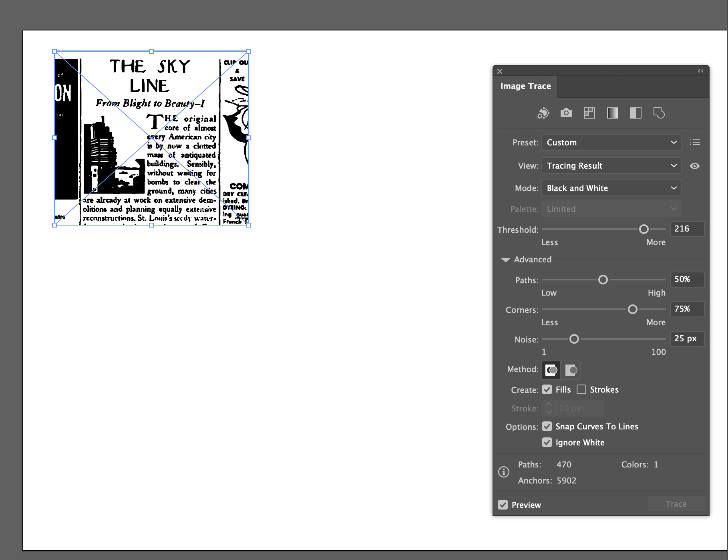Click the Stroke stepper arrows
This screenshot has height=560, width=728.
(x=549, y=408)
